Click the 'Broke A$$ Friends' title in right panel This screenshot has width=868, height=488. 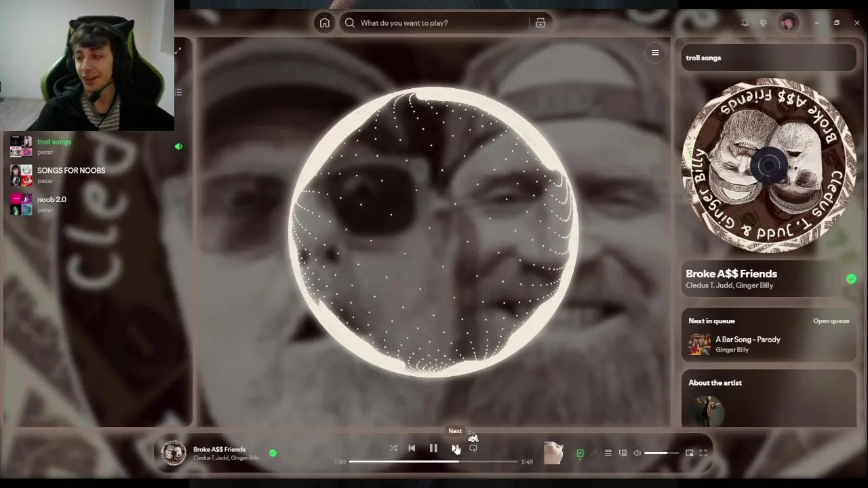[731, 274]
